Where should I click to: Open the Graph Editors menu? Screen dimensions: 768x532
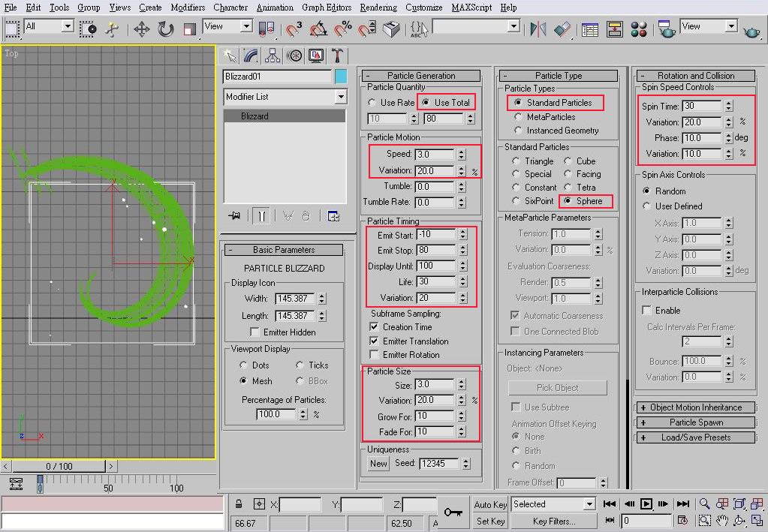[327, 8]
